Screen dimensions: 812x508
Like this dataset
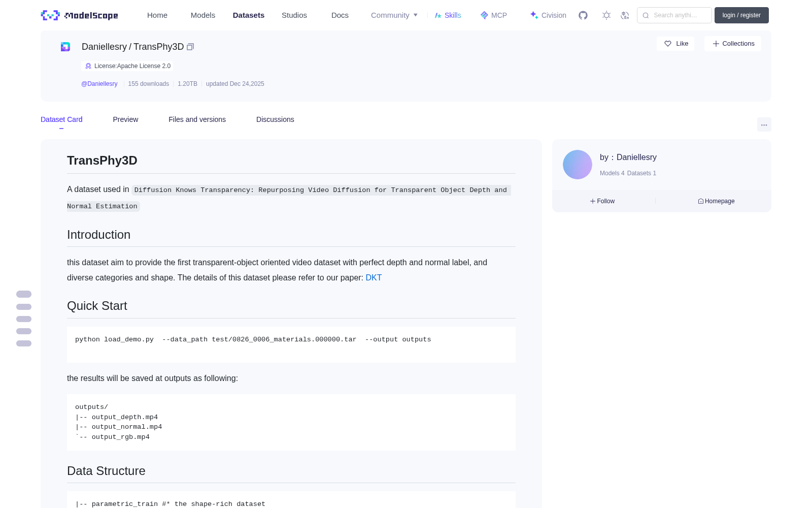coord(675,44)
